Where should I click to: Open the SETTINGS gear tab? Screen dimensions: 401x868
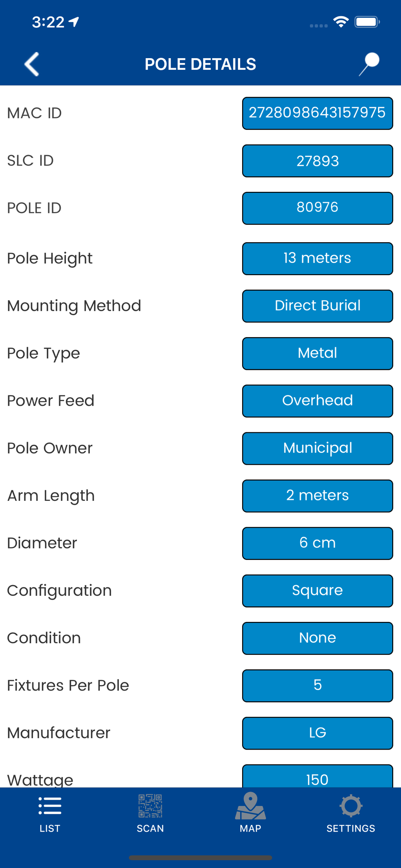(x=351, y=814)
